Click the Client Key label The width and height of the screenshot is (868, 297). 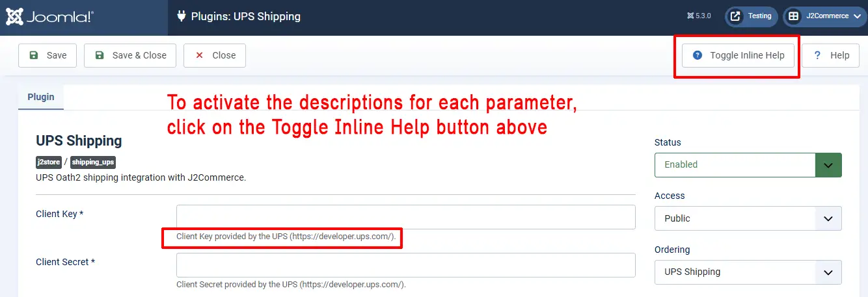(x=59, y=214)
